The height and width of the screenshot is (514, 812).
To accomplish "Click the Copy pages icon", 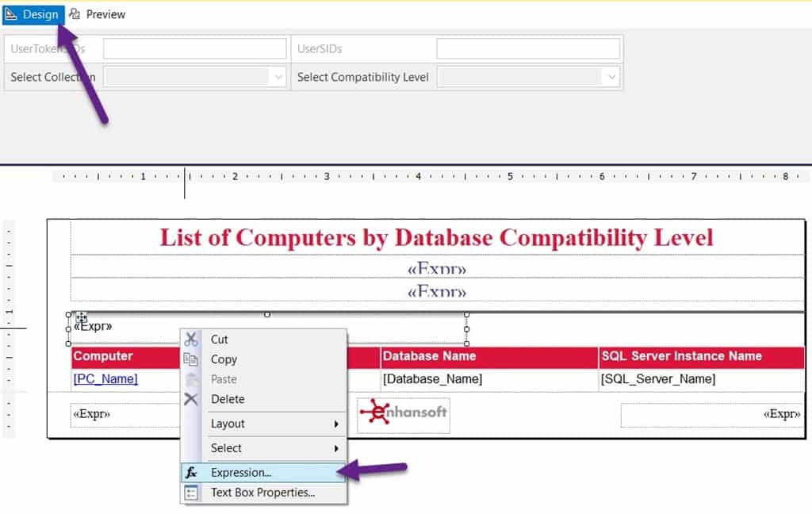I will (191, 359).
